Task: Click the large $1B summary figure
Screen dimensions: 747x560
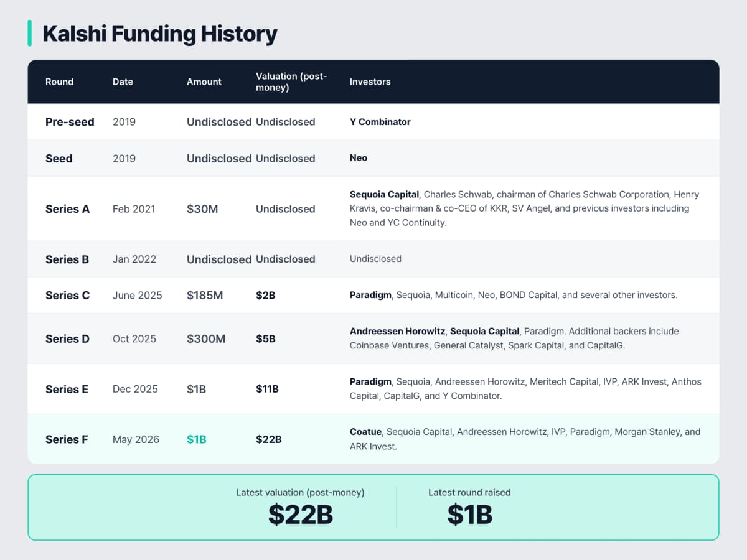Action: pos(470,515)
